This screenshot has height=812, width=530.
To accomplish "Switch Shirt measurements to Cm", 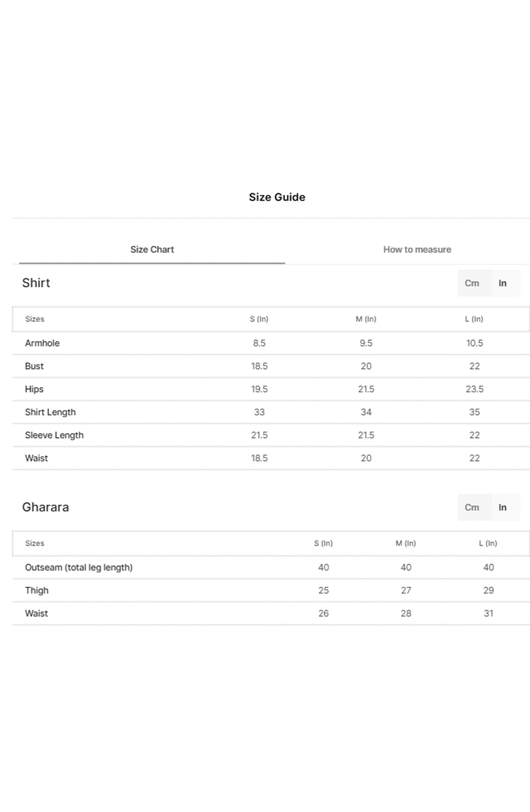I will pos(472,283).
